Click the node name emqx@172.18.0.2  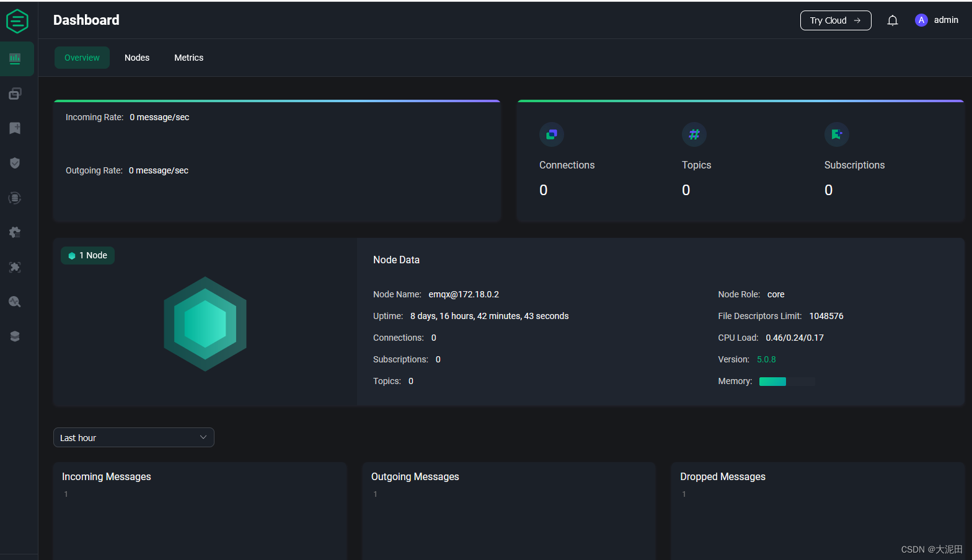click(x=464, y=294)
